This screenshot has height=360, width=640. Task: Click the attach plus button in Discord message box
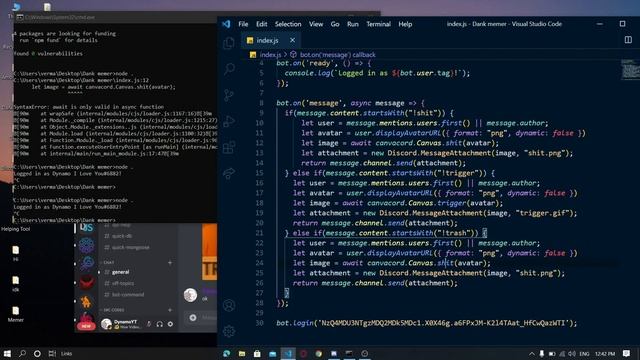(193, 318)
